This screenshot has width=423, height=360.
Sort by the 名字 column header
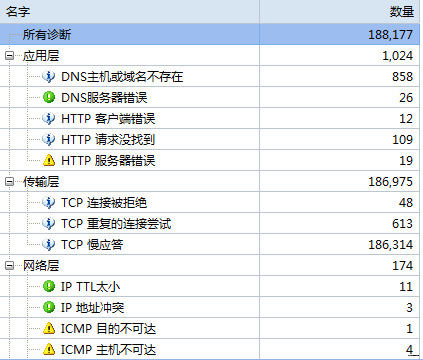(130, 12)
